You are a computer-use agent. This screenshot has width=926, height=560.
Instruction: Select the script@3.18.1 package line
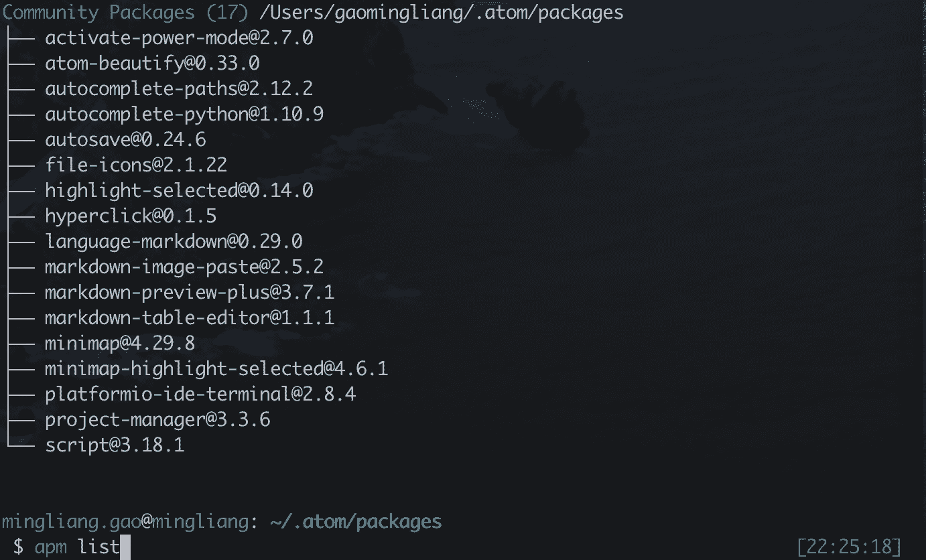(115, 445)
